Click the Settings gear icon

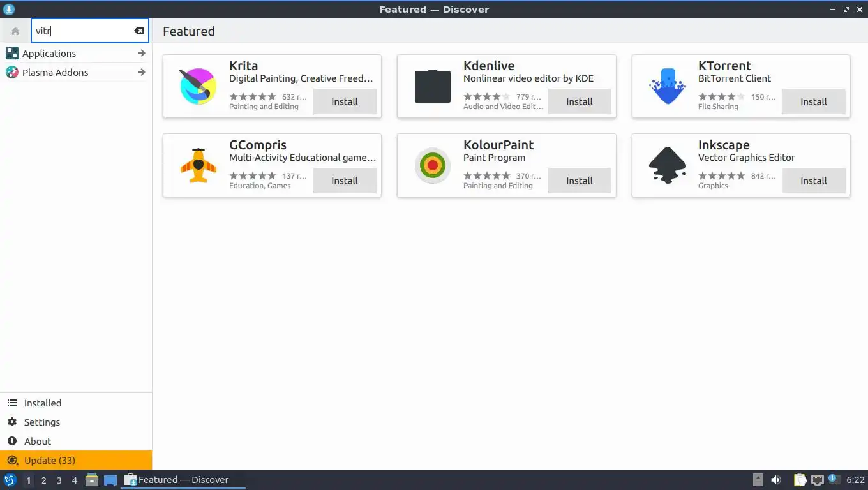11,422
